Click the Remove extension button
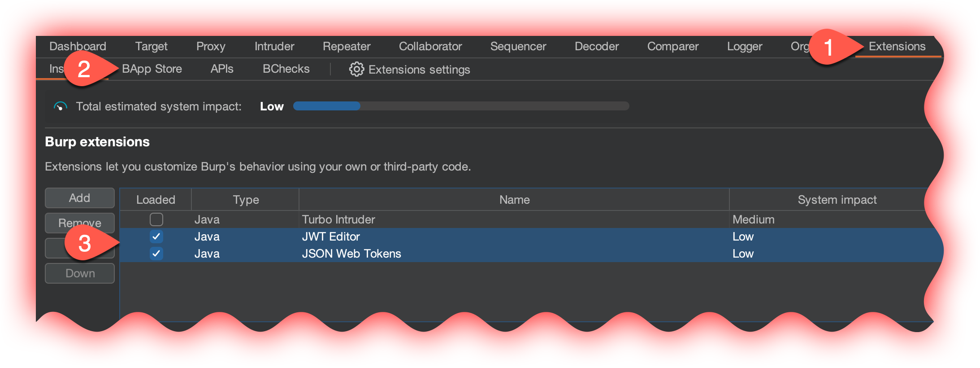 point(80,223)
